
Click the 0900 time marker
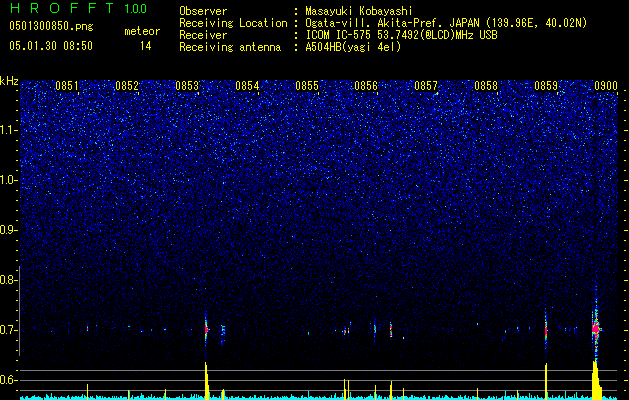point(606,85)
